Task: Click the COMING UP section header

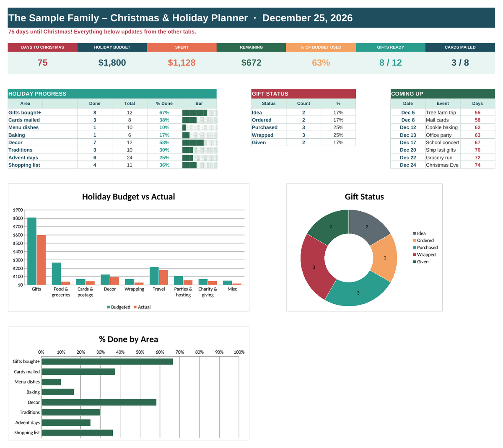Action: (443, 94)
